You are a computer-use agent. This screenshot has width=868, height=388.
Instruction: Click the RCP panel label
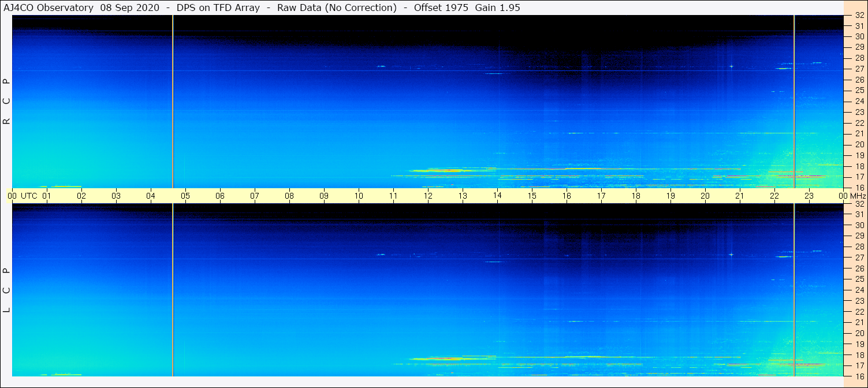pos(7,102)
